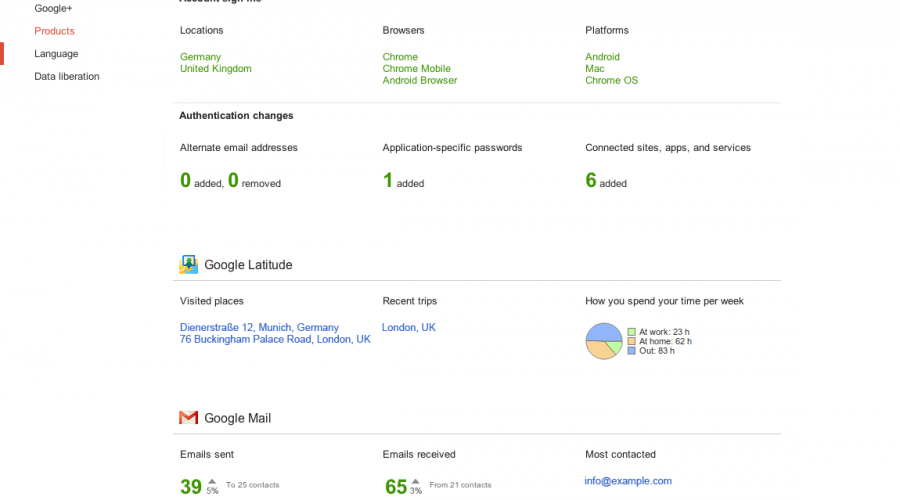This screenshot has width=900, height=500.
Task: Open Data liberation in the sidebar
Action: click(67, 76)
